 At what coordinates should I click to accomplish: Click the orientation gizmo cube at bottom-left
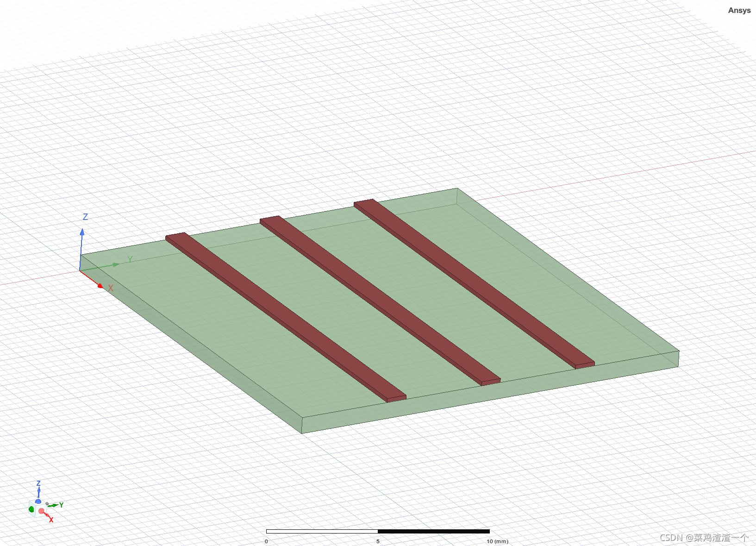click(37, 508)
